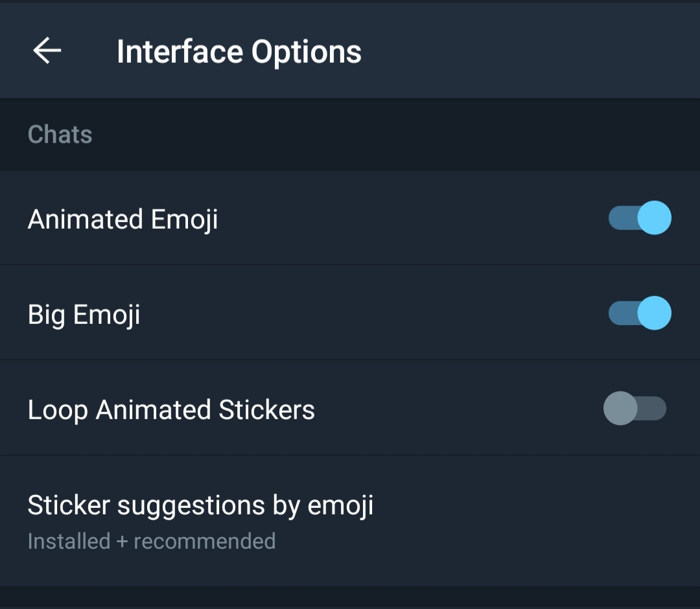Tap the Loop Animated Stickers label text
Viewport: 700px width, 609px height.
coord(171,410)
